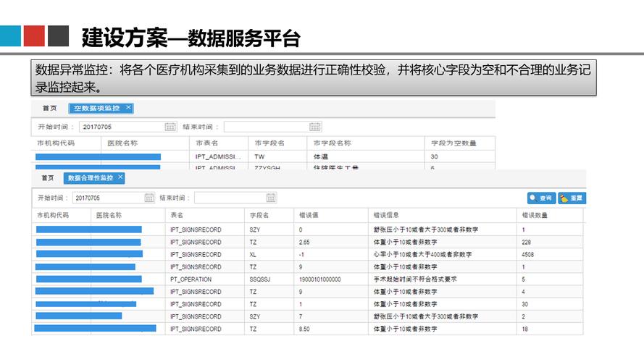
Task: Switch to the 空数据项监控 tab
Action: (x=97, y=108)
